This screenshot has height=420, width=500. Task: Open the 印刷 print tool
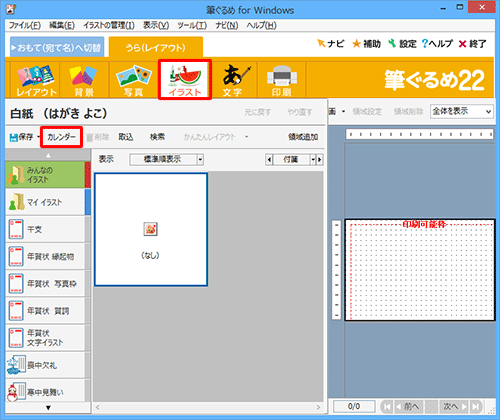(x=282, y=80)
